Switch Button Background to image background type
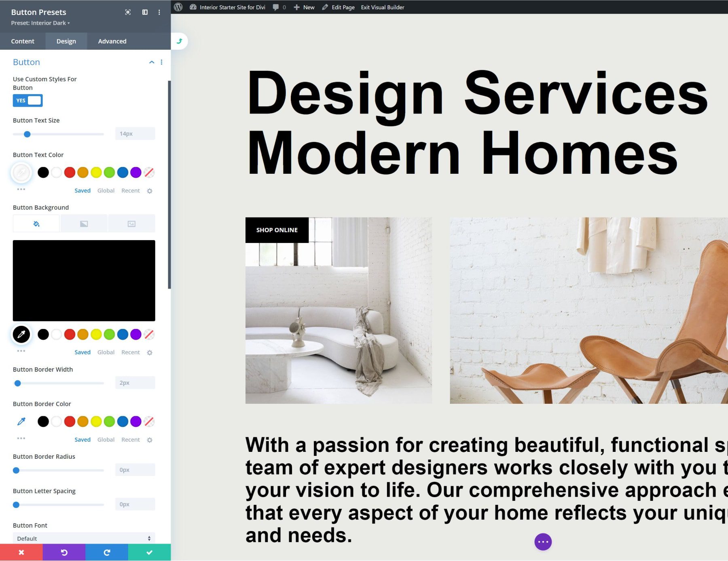 point(131,223)
